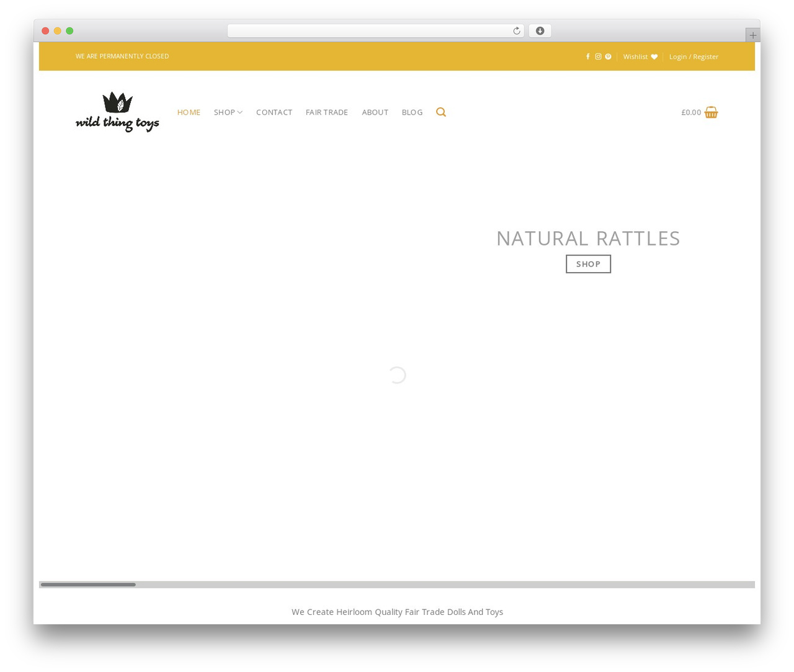The height and width of the screenshot is (672, 794).
Task: Open the Blog menu item
Action: (x=412, y=112)
